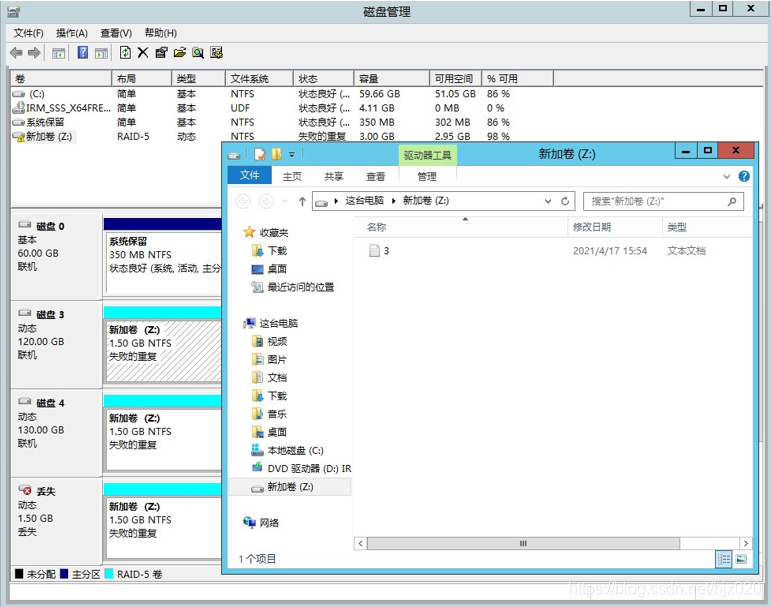Switch to the 共享 ribbon tab
The image size is (771, 607).
tap(334, 176)
